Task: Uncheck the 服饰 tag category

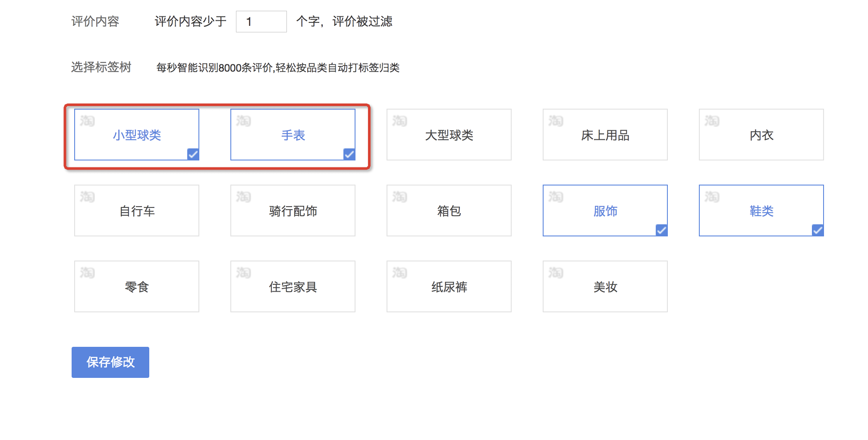Action: tap(605, 211)
